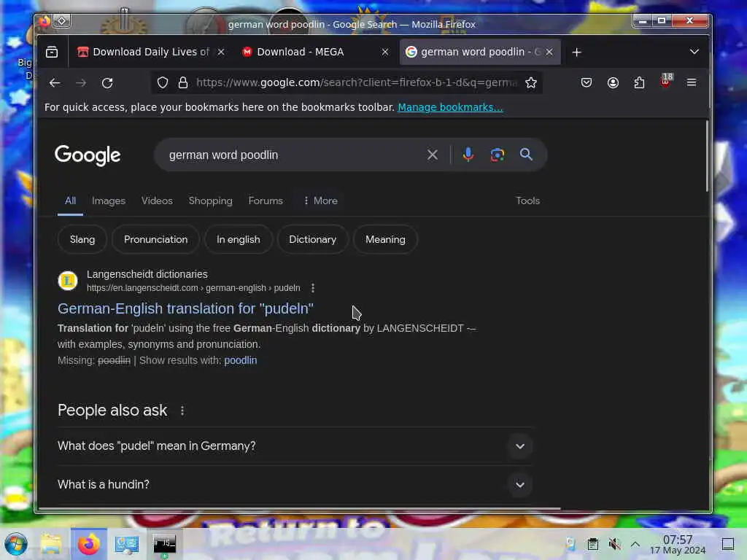
Task: Open tracking protection shield icon
Action: (x=163, y=83)
